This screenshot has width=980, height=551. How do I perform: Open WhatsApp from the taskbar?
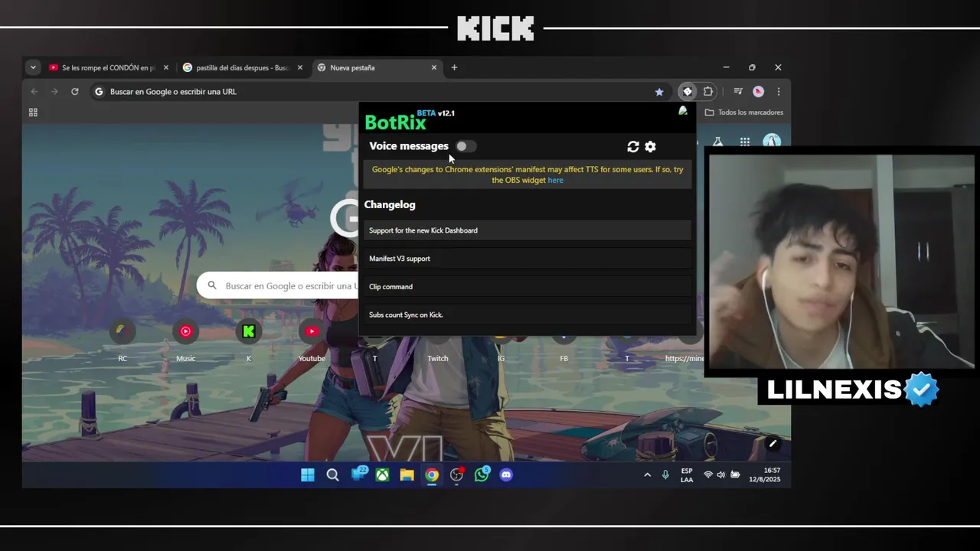(x=482, y=474)
